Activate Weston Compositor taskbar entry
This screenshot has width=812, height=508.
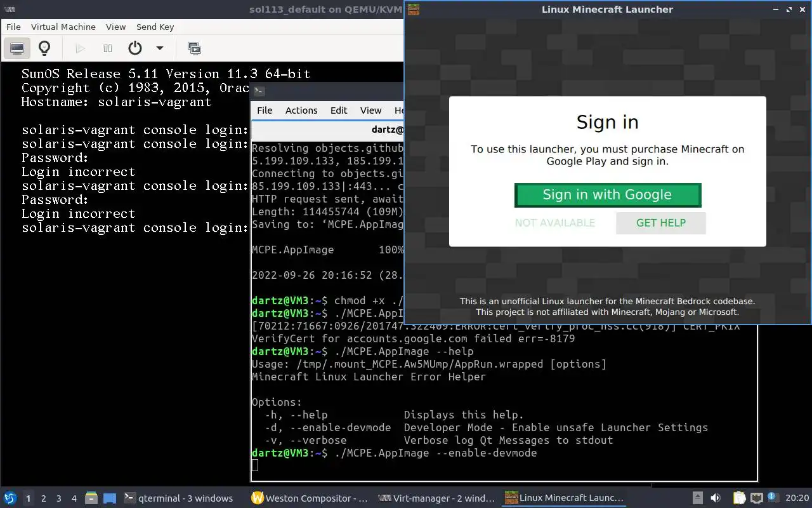click(x=310, y=498)
